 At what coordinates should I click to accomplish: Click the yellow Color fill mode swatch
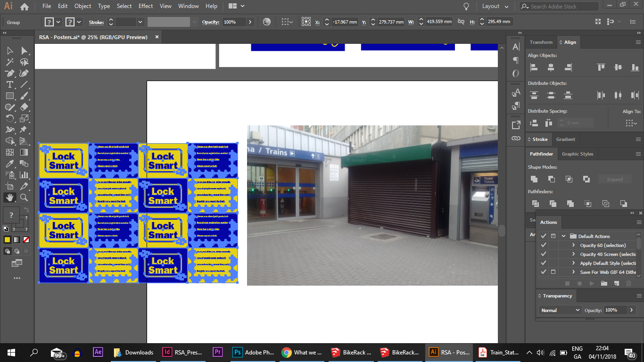pyautogui.click(x=7, y=239)
